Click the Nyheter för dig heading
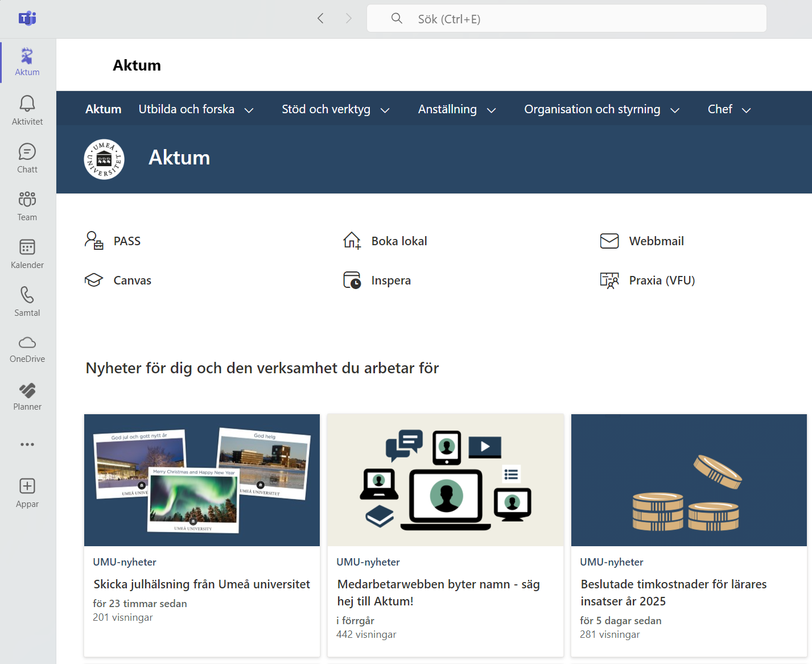The height and width of the screenshot is (664, 812). pos(262,368)
